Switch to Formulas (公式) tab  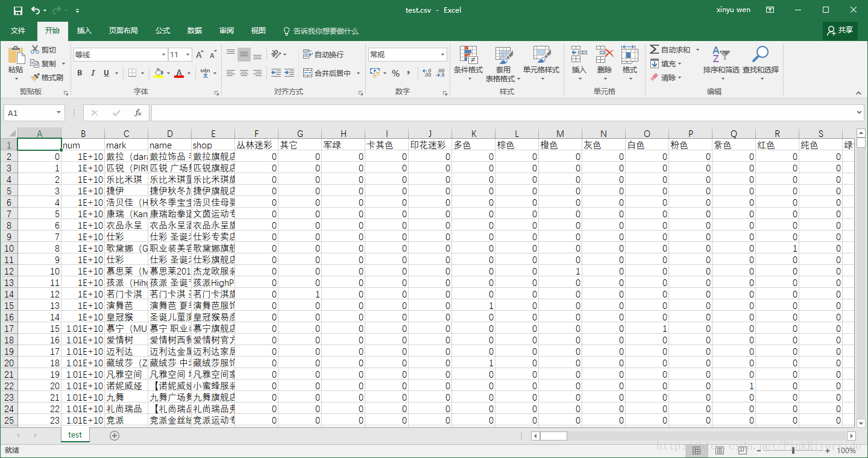click(x=163, y=31)
